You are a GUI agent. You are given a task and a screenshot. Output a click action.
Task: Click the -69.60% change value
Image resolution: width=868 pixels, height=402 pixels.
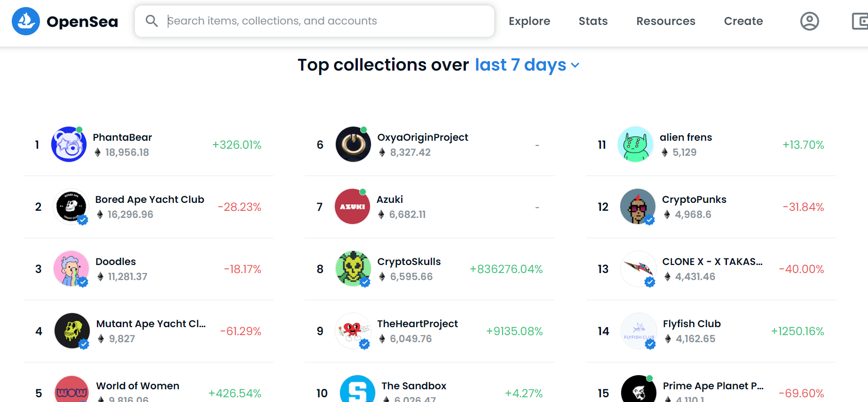801,394
